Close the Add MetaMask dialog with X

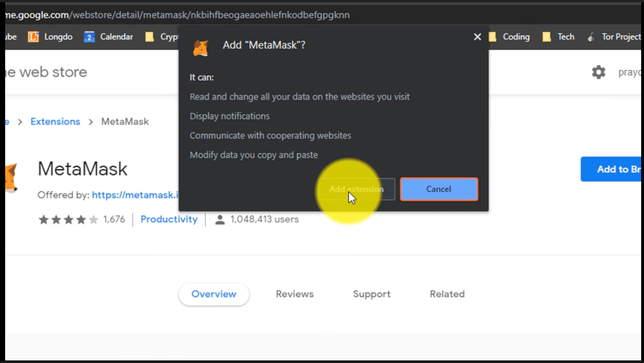tap(477, 37)
